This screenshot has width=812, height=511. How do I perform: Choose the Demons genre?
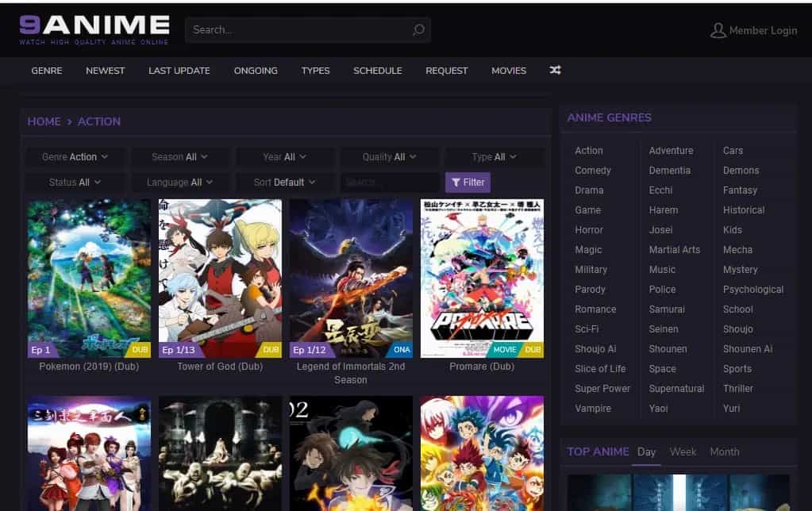click(741, 171)
